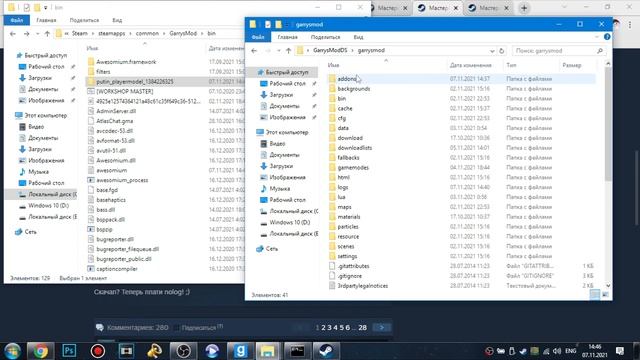Open help icon in garrysmod window

(x=607, y=37)
